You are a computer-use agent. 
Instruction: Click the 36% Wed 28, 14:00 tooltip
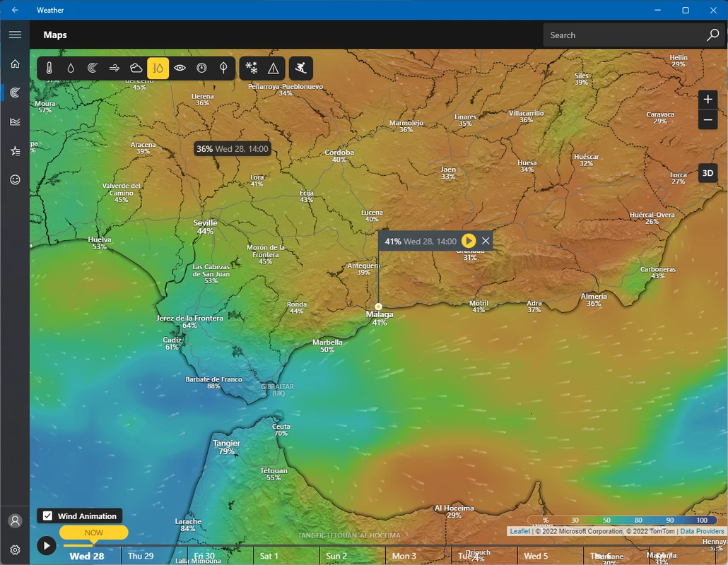coord(232,149)
